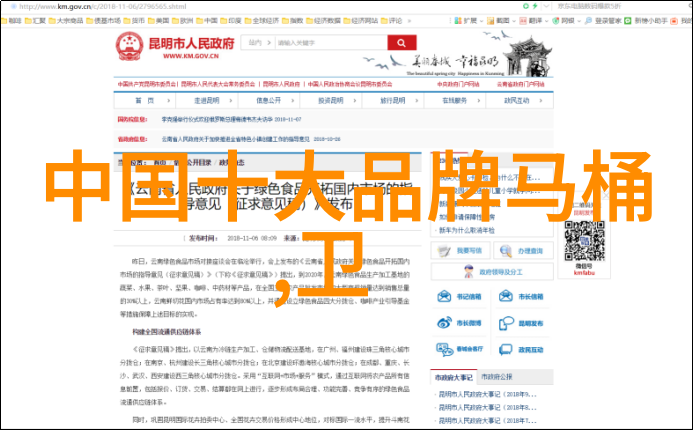Click the Kunming government emblem logo
Screen dimensions: 694x431
(130, 46)
